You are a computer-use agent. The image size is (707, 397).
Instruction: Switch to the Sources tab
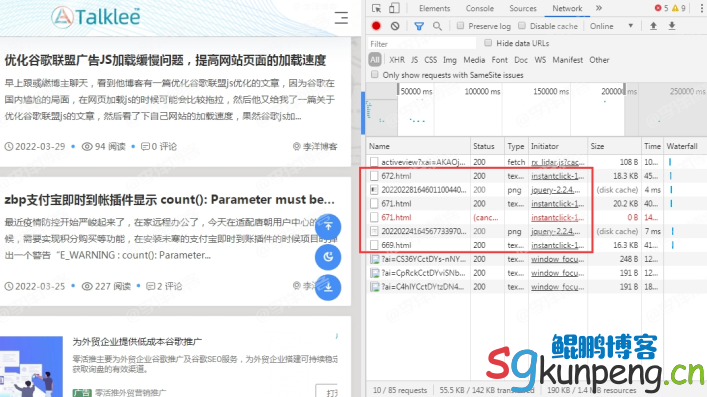(523, 8)
